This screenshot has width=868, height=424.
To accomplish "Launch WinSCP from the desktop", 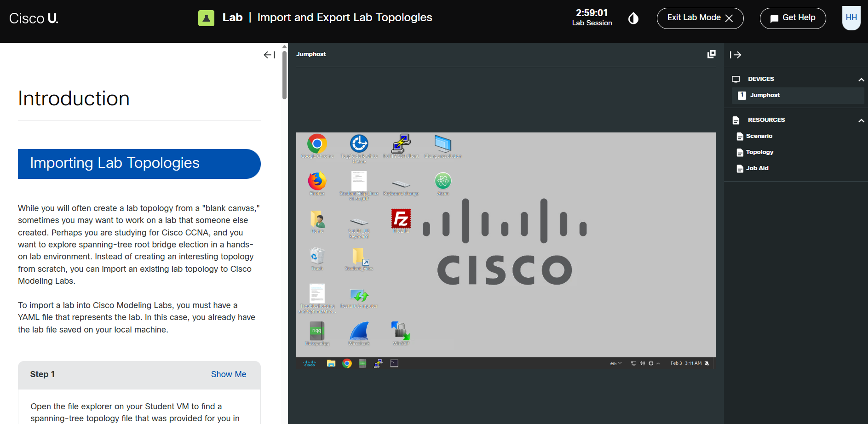I will (401, 334).
